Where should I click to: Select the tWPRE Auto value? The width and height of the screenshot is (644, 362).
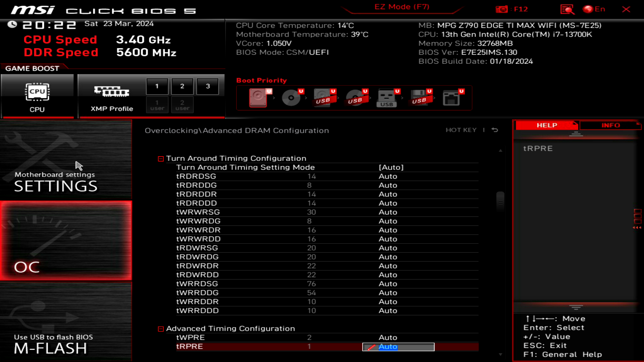point(388,338)
